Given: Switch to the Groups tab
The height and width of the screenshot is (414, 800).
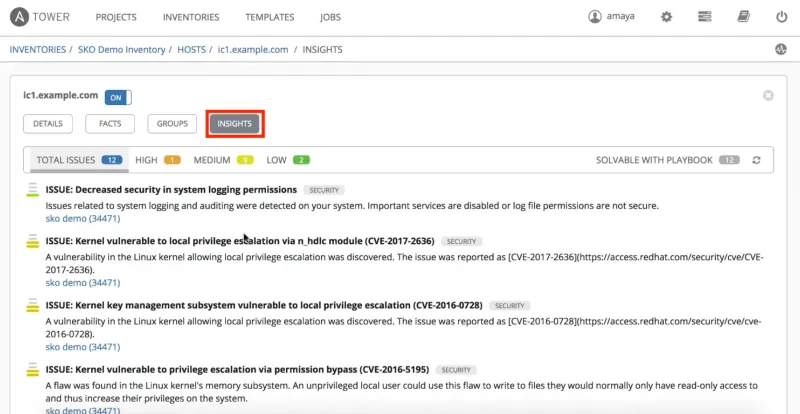Looking at the screenshot, I should [172, 124].
